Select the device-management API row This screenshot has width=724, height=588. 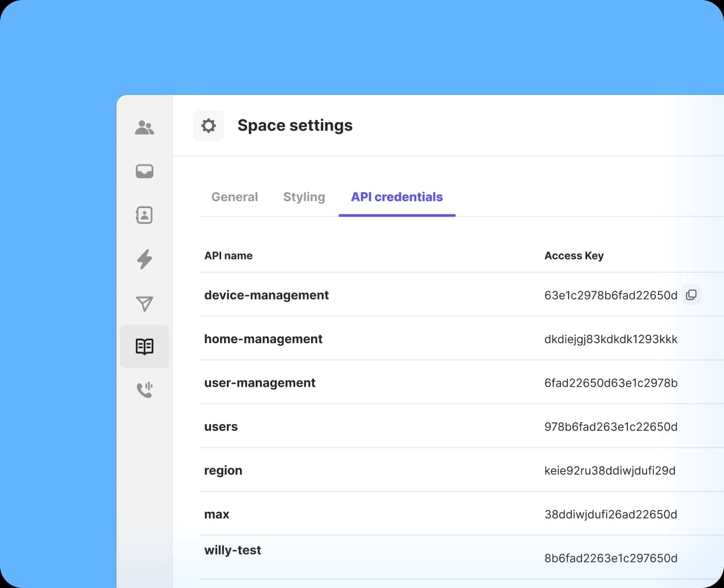click(x=266, y=295)
